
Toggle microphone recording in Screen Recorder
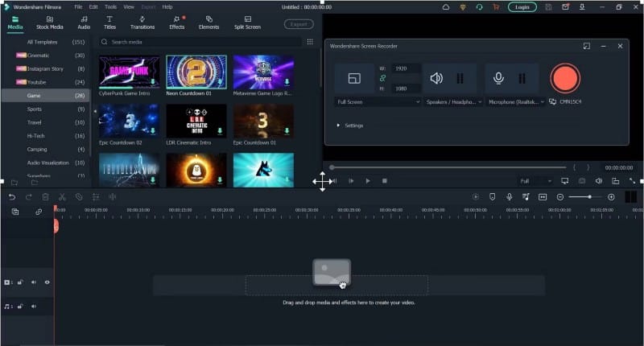[x=498, y=78]
